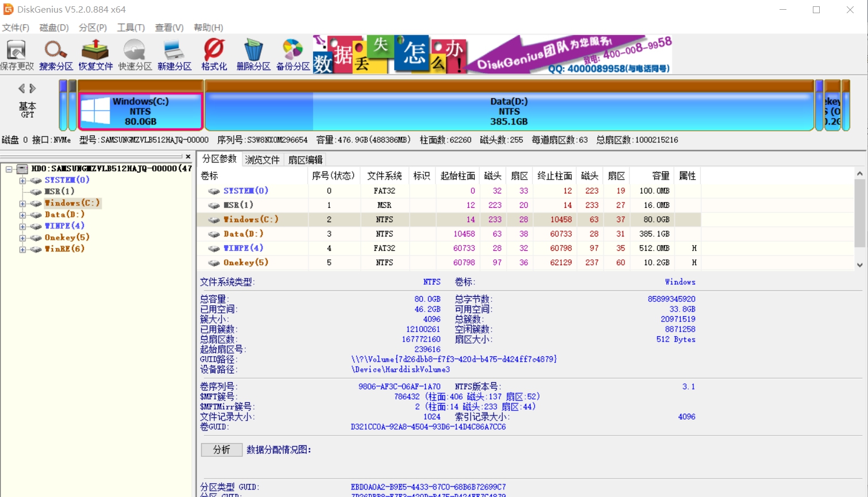Select the WINPE(4) row in partition table
This screenshot has height=497, width=868.
448,248
